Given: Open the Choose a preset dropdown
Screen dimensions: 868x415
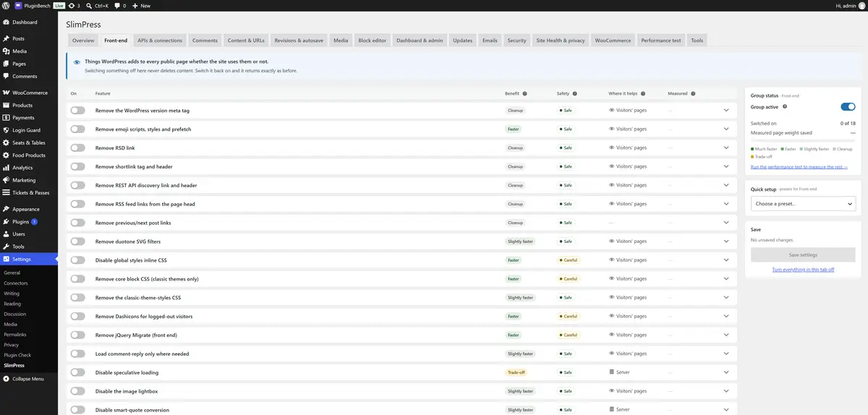Looking at the screenshot, I should click(x=803, y=204).
